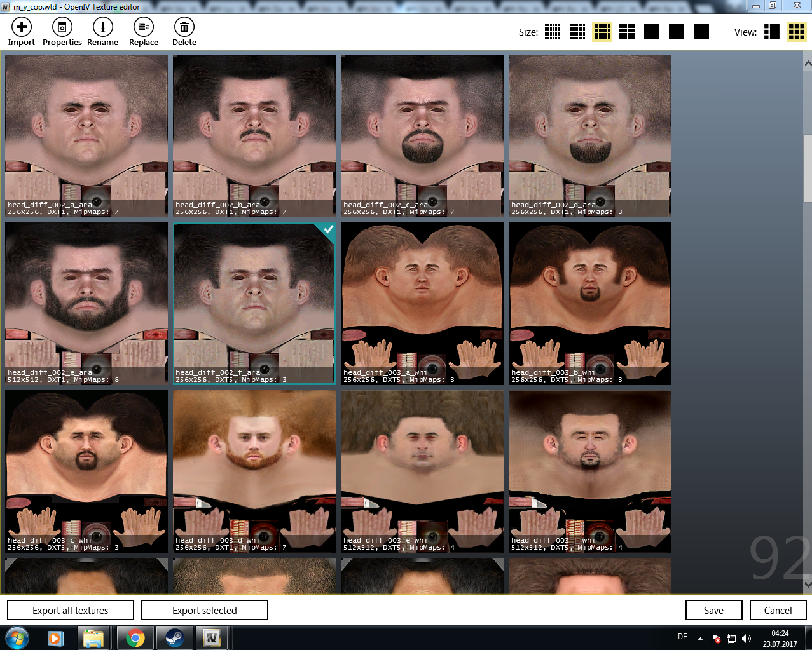Open the Windows Start menu

17,637
